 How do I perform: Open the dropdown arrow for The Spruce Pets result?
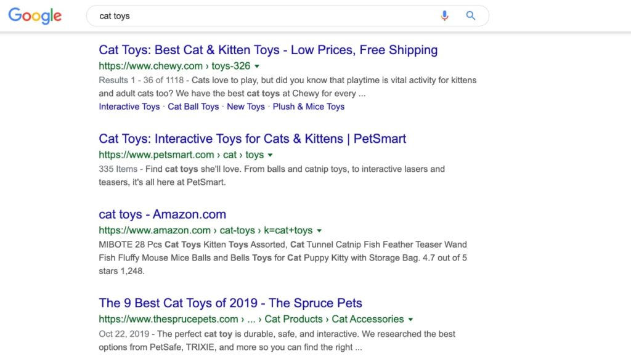tap(411, 319)
